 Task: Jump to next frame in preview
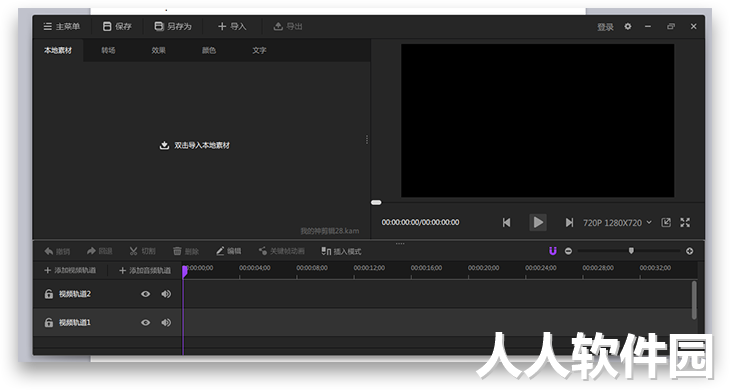coord(569,222)
